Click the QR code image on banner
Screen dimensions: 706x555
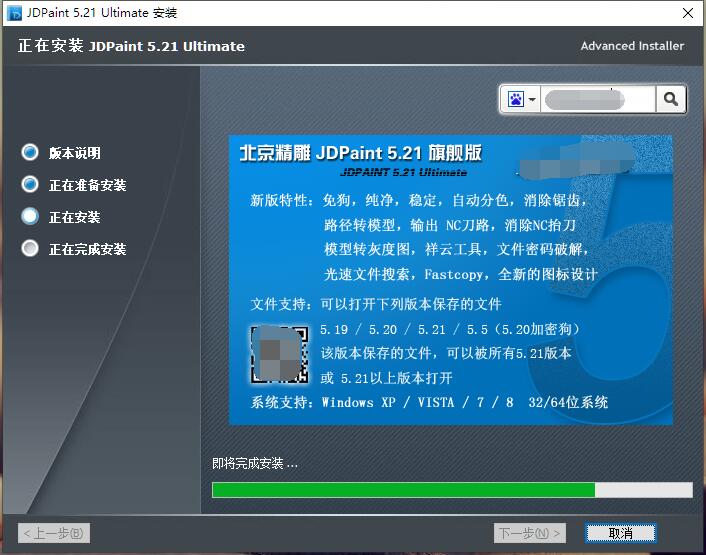278,354
